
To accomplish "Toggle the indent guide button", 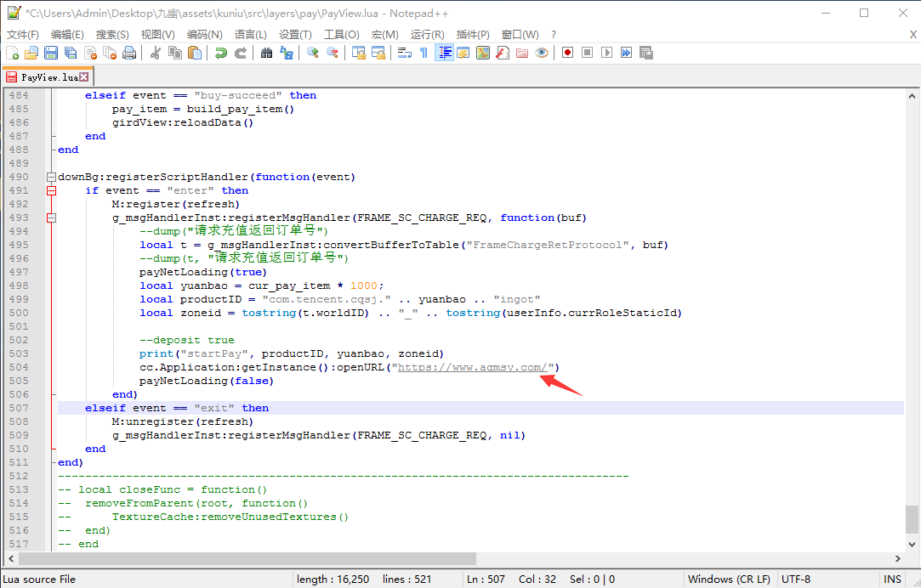I will (x=444, y=53).
